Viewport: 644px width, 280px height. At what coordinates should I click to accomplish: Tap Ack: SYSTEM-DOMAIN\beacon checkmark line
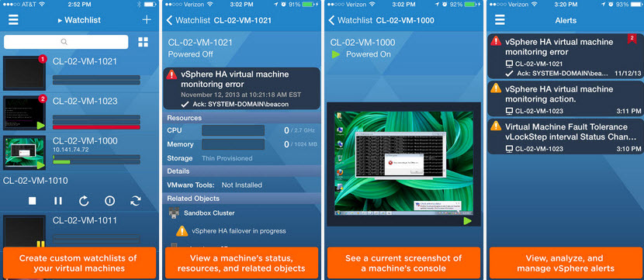point(235,104)
